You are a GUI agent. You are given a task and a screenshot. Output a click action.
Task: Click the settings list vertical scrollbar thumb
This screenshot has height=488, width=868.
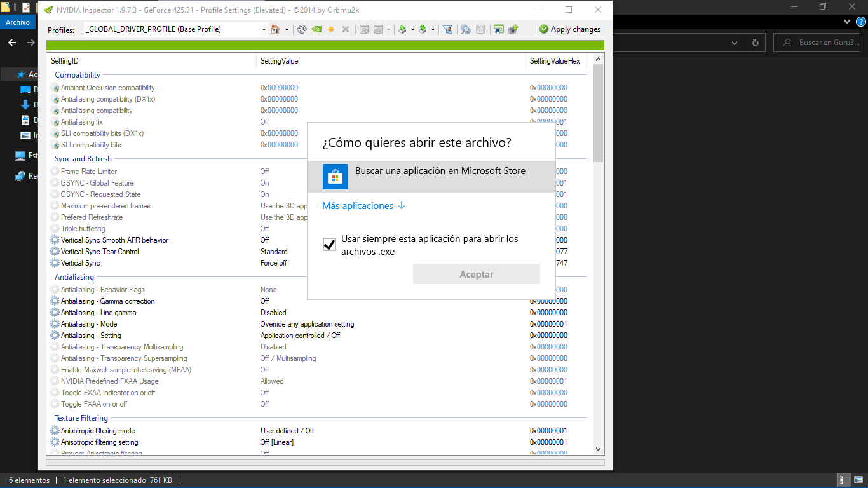click(598, 112)
